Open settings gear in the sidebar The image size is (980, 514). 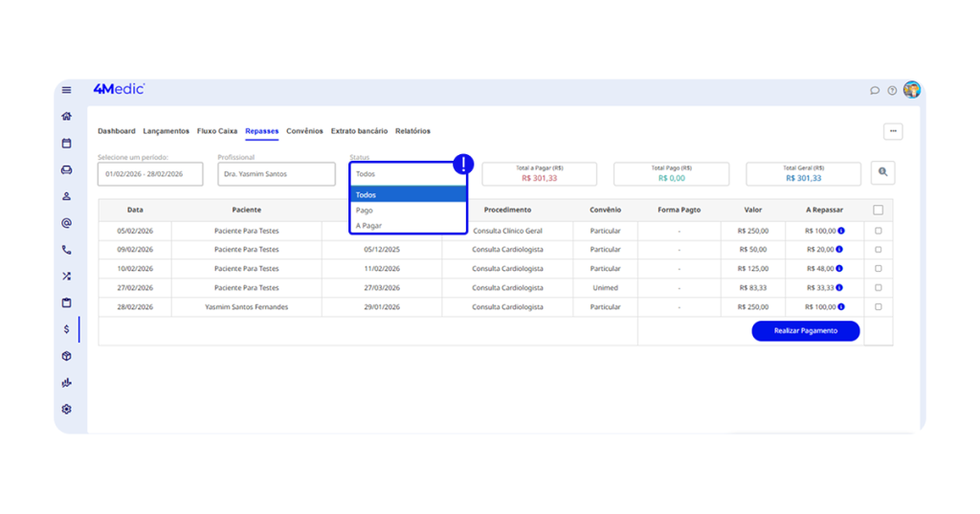point(67,410)
